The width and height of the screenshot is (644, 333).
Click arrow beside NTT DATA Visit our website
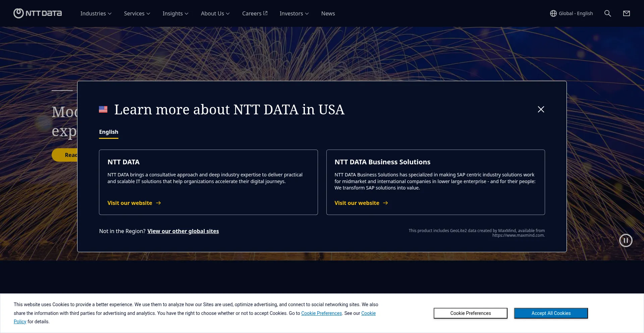point(159,203)
